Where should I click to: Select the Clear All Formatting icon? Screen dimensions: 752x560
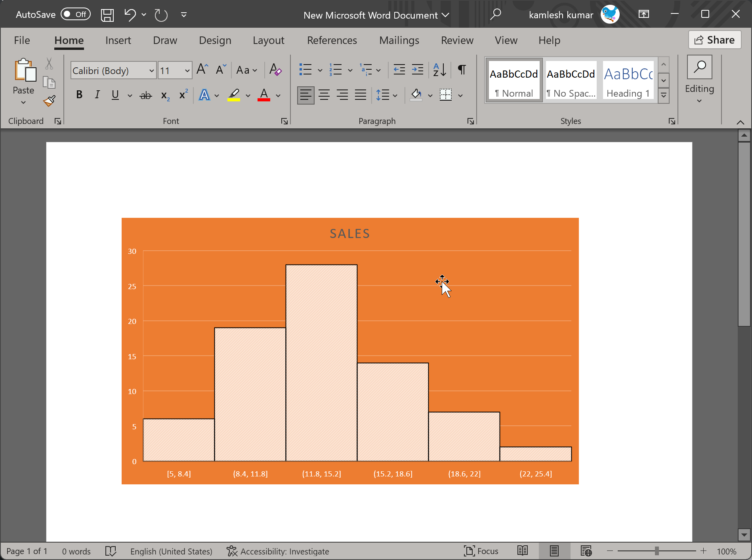(x=275, y=70)
